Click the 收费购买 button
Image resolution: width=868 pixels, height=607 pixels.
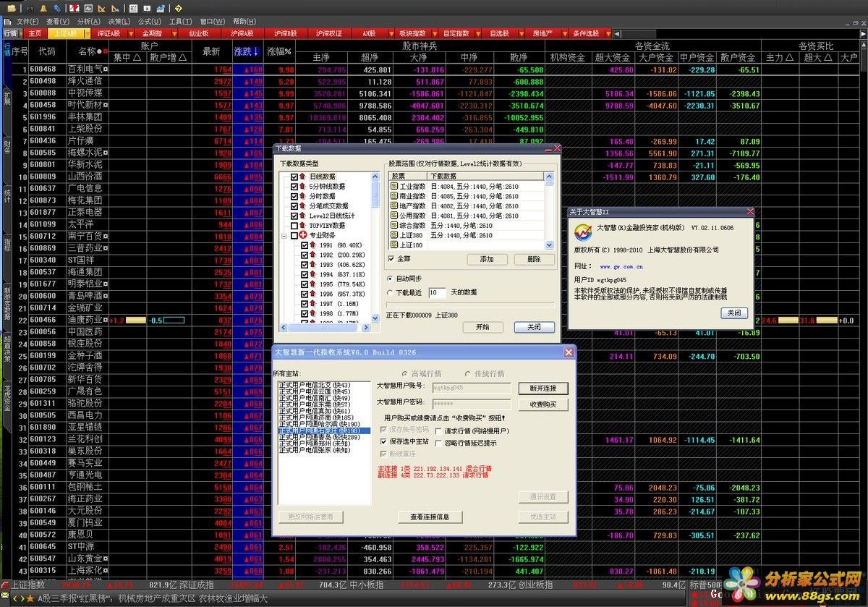tap(542, 404)
